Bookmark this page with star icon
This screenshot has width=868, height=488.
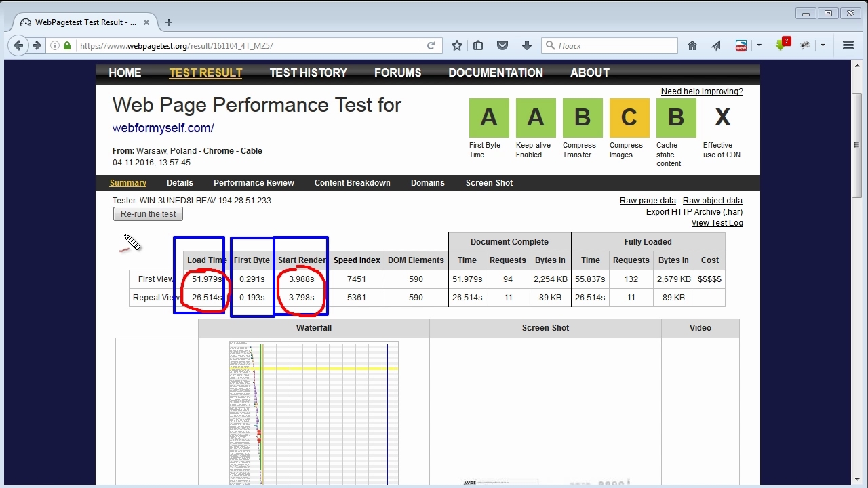coord(457,45)
